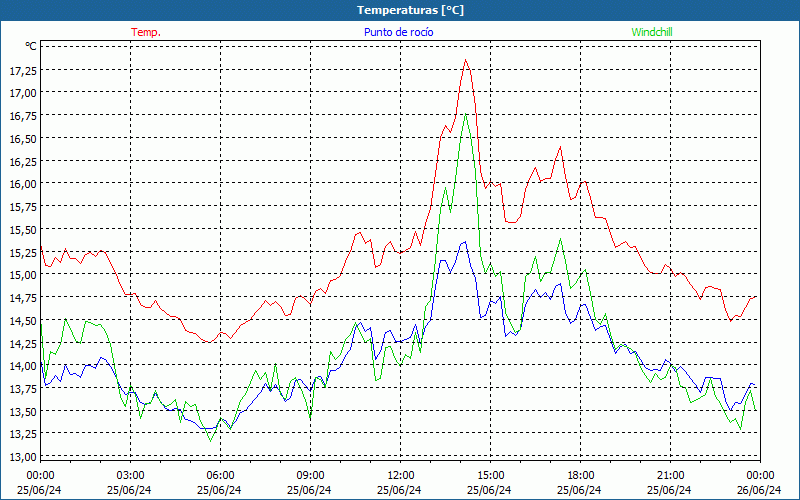Click the 12:00 time label
Viewport: 800px width, 500px height.
point(401,476)
